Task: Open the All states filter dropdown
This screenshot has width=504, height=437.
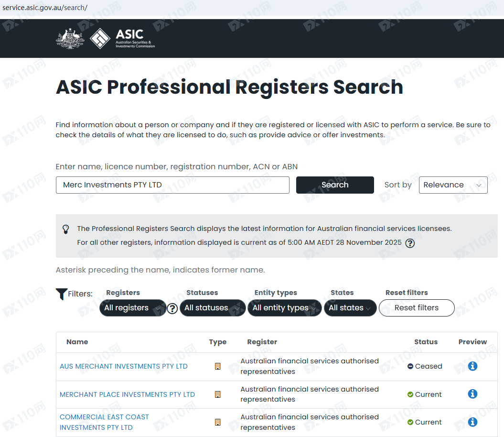Action: pyautogui.click(x=350, y=308)
